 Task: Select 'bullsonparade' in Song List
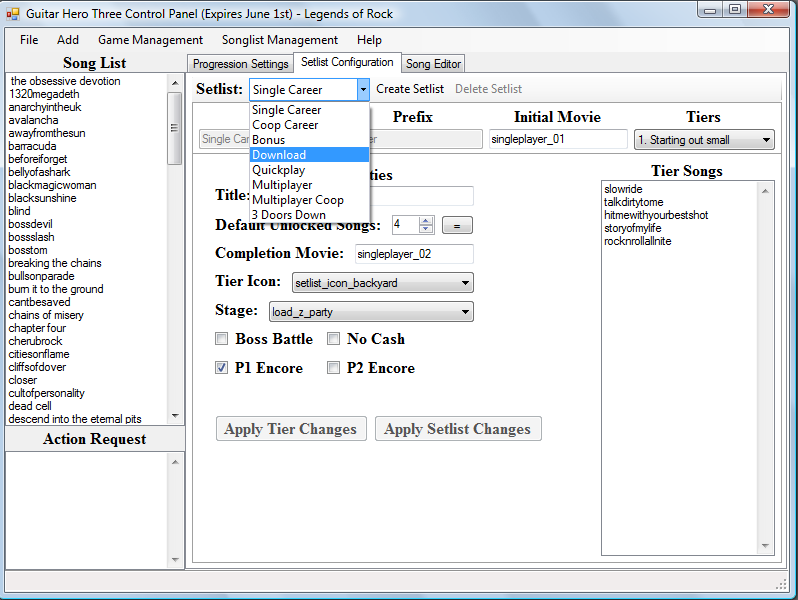point(41,276)
